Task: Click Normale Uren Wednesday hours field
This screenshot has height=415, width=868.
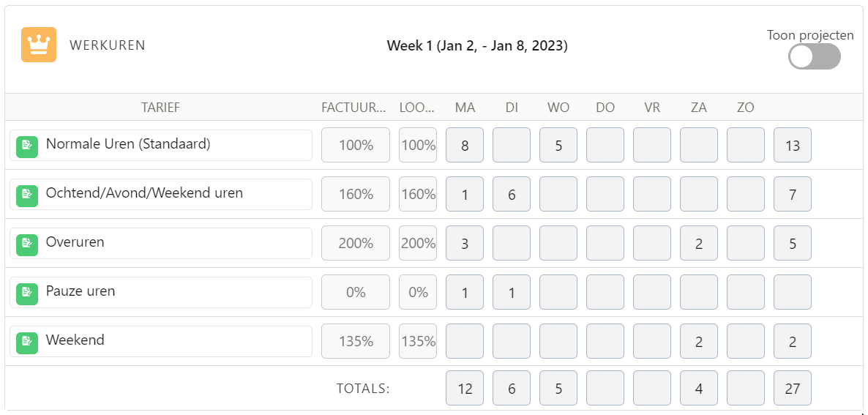Action: pos(558,145)
